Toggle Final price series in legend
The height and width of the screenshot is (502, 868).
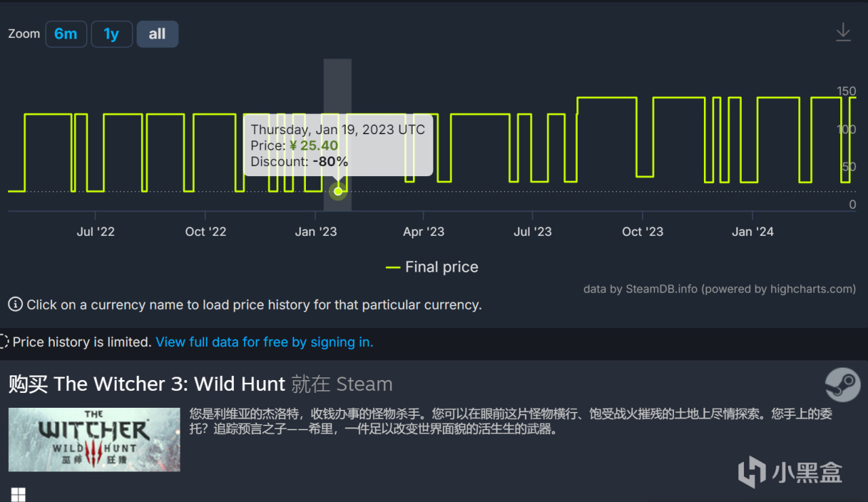tap(432, 267)
